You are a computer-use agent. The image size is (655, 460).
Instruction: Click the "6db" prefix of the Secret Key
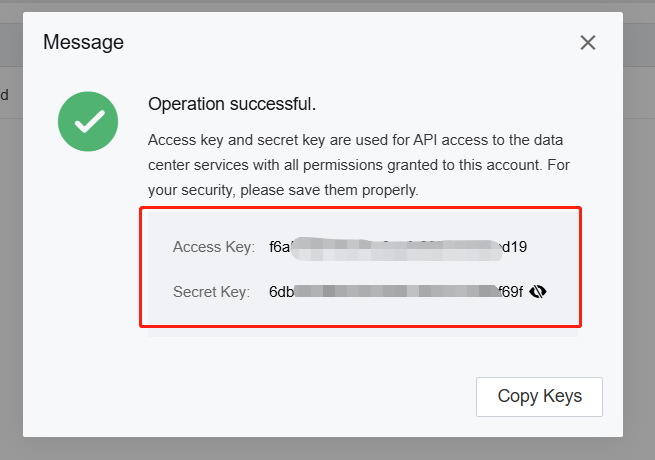tap(282, 292)
